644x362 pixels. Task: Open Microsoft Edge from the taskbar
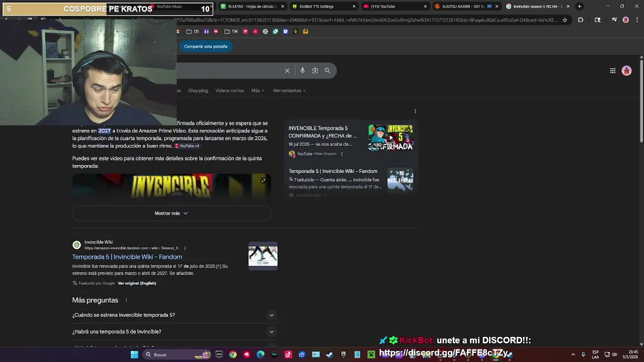click(x=261, y=355)
